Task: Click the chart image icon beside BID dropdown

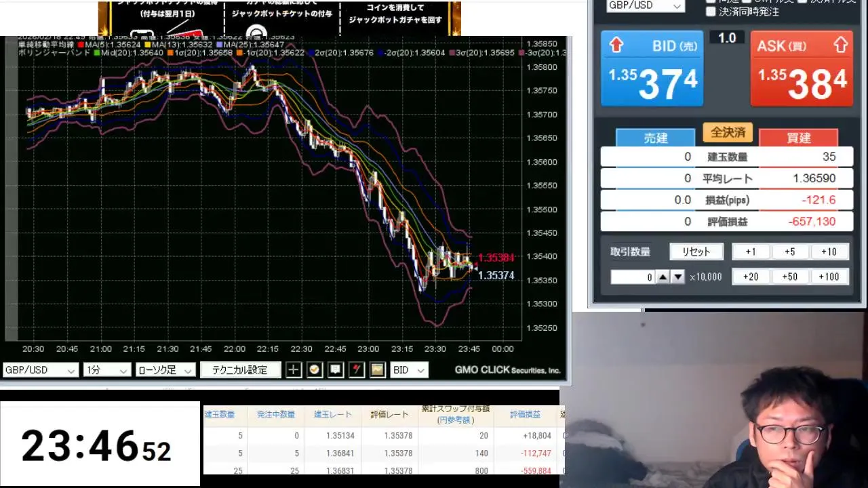Action: coord(378,369)
